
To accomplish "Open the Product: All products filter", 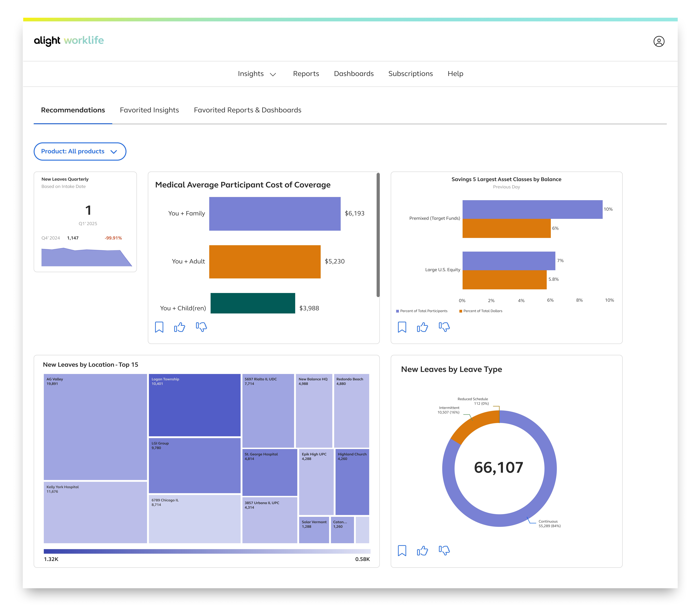I will coord(80,151).
